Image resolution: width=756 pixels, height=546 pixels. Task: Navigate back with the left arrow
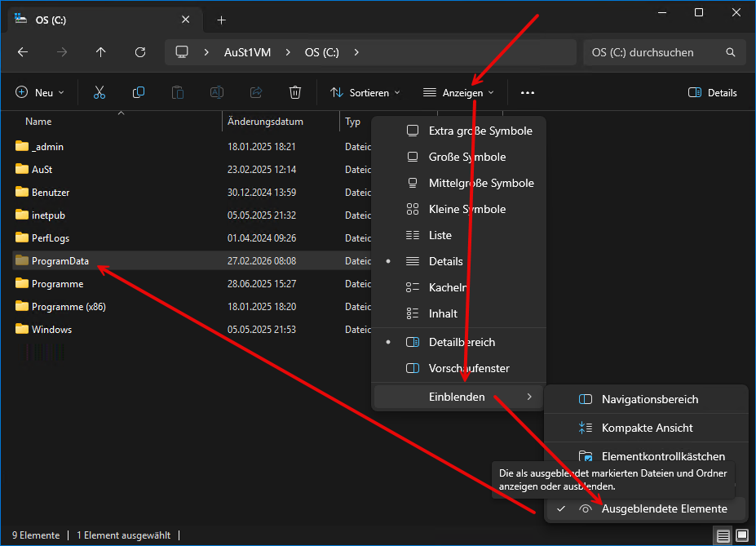coord(23,52)
